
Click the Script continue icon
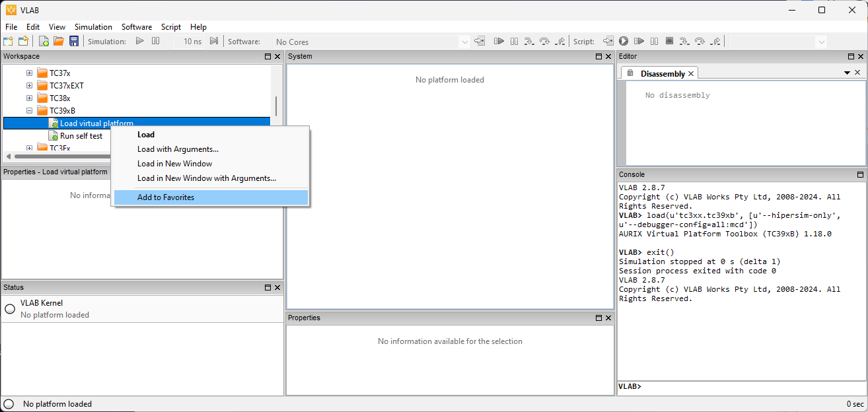[639, 41]
